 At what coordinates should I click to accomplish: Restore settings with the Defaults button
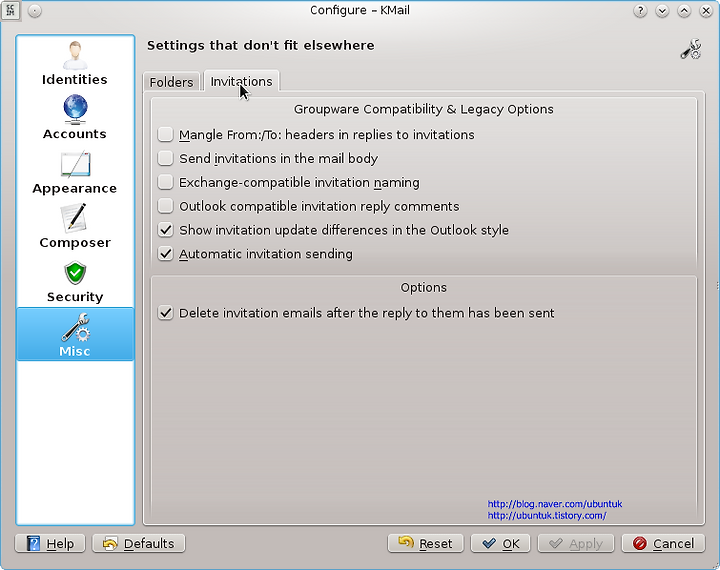tap(139, 543)
